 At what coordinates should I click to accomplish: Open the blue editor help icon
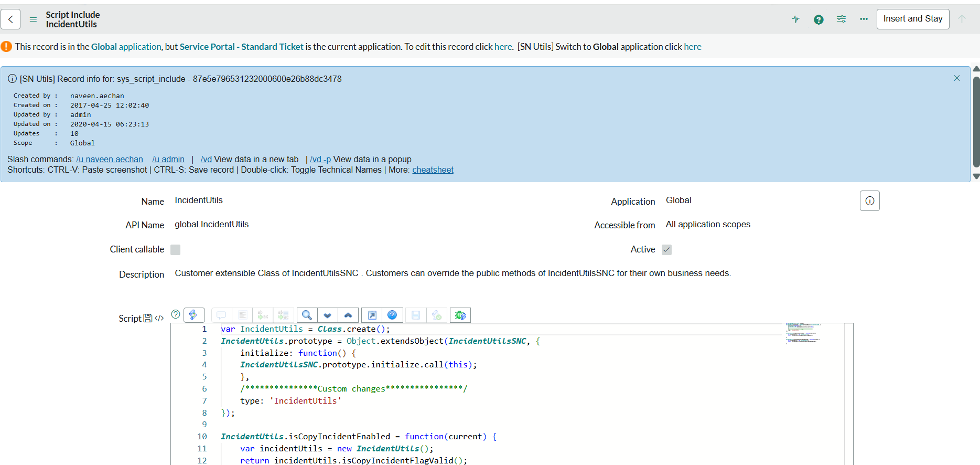[x=392, y=315]
